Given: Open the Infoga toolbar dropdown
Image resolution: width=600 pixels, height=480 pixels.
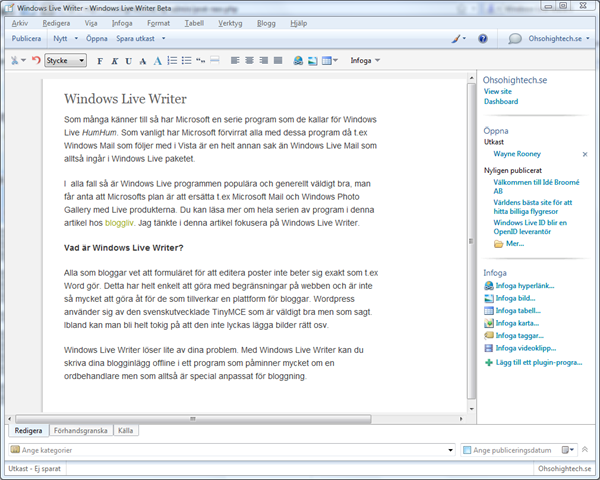Looking at the screenshot, I should click(365, 60).
